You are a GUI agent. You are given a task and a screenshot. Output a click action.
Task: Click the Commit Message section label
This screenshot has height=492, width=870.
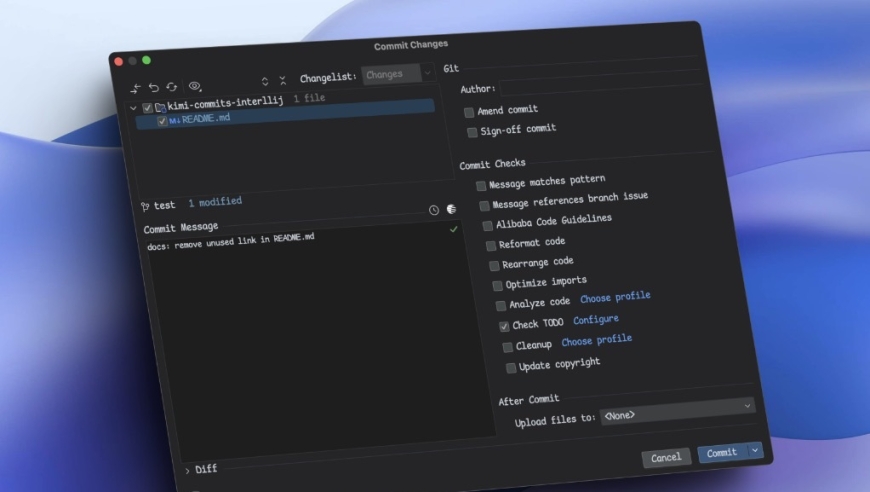(x=181, y=227)
